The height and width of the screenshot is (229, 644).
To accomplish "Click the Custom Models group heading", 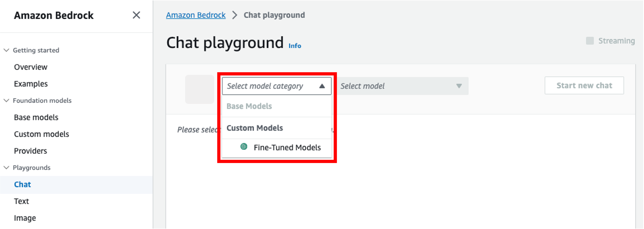I will tap(254, 128).
